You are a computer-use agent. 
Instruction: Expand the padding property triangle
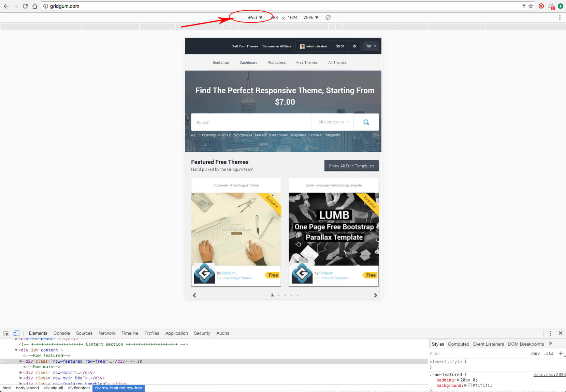click(x=458, y=380)
